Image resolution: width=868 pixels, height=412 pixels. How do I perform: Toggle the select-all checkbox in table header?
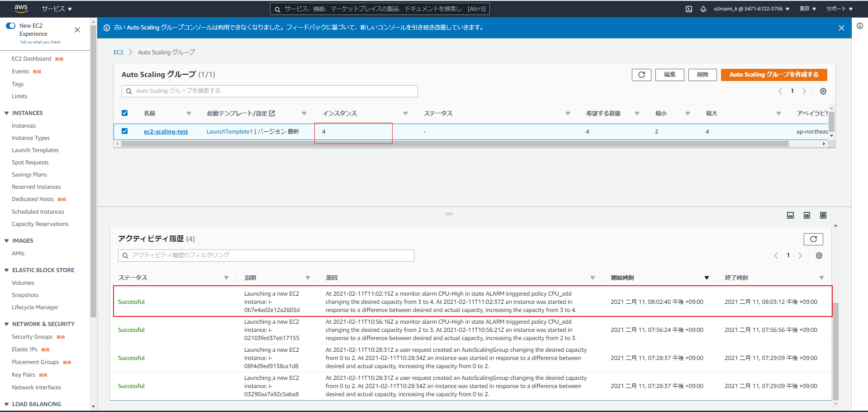click(x=124, y=113)
